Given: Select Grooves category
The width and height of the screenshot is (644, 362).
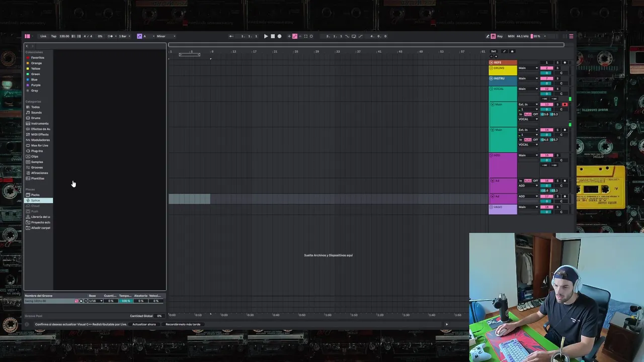Looking at the screenshot, I should point(37,167).
